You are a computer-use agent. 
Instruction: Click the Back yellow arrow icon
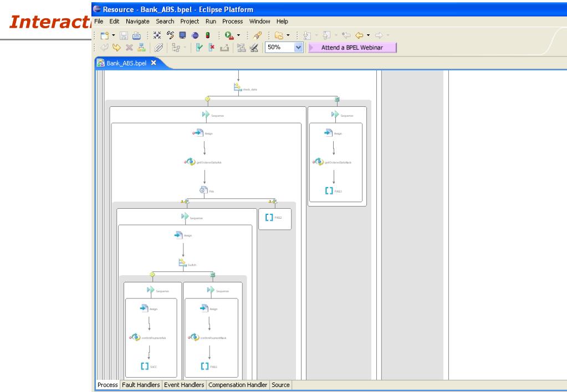coord(359,35)
